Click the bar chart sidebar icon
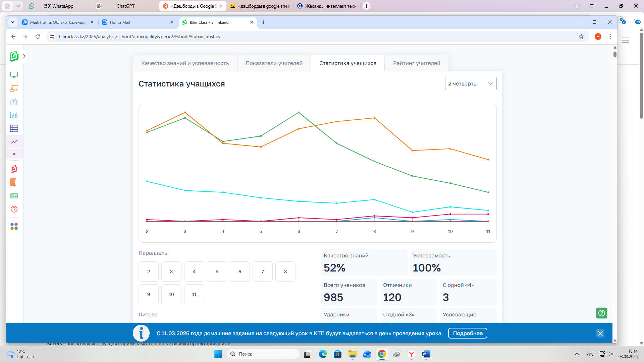The image size is (644, 362). (x=14, y=115)
